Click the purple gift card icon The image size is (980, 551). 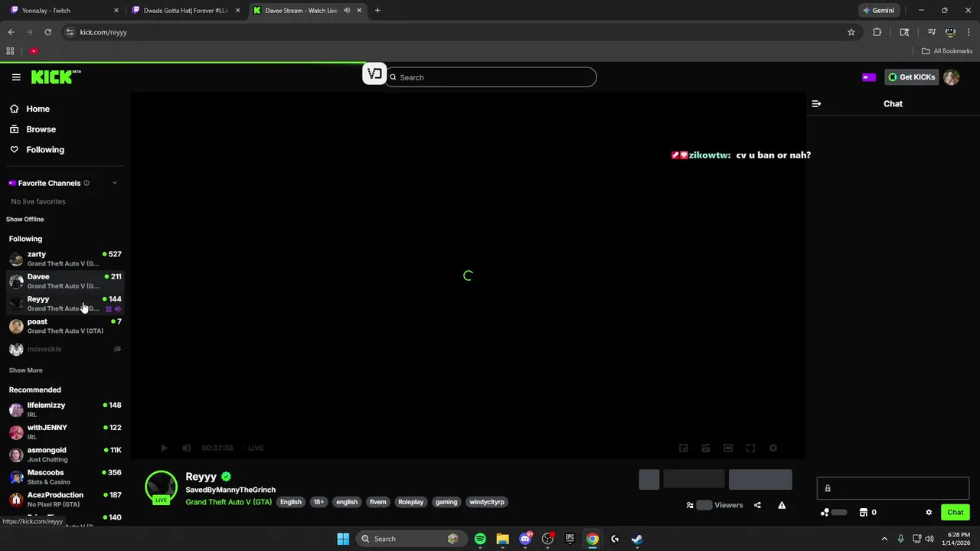[868, 77]
